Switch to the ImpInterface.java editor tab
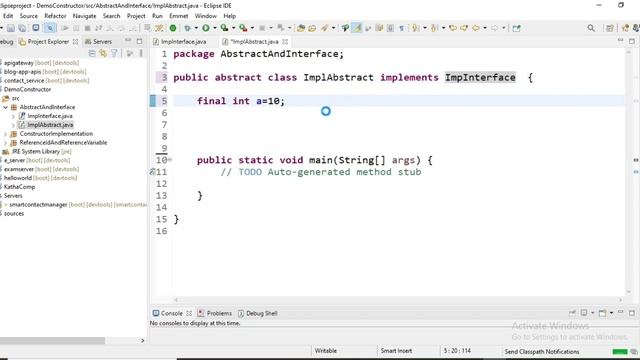The height and width of the screenshot is (360, 640). click(180, 42)
